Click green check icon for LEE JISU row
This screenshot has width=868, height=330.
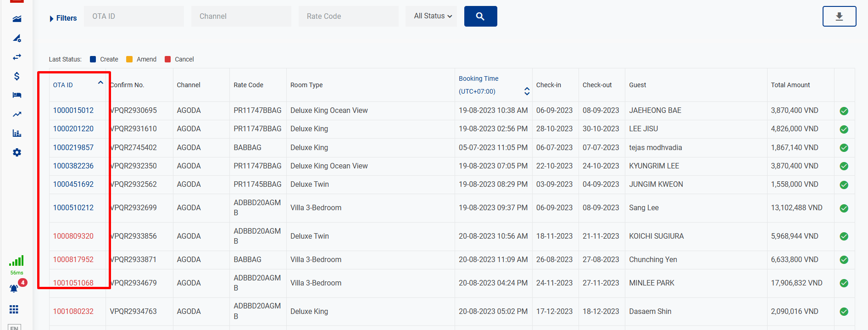pos(844,129)
